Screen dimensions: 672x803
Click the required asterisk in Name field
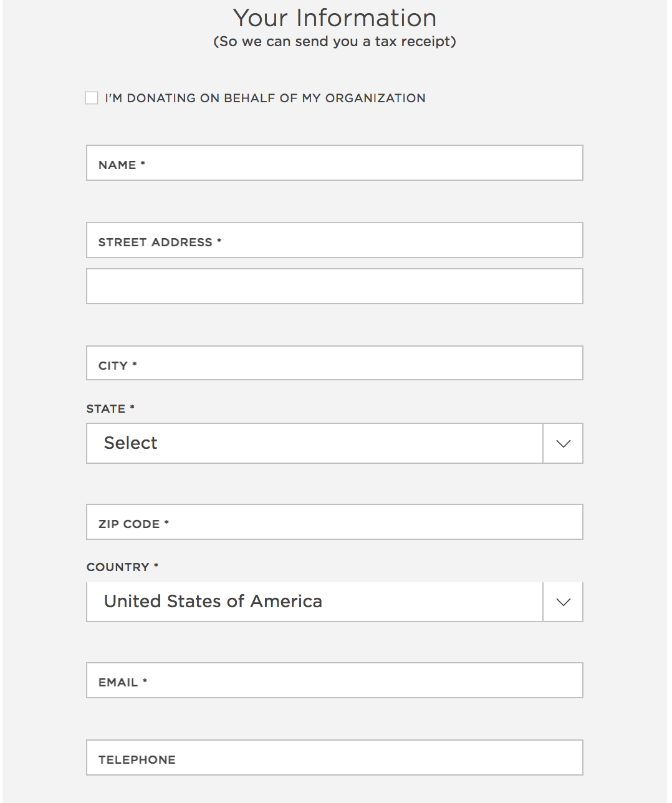click(143, 164)
